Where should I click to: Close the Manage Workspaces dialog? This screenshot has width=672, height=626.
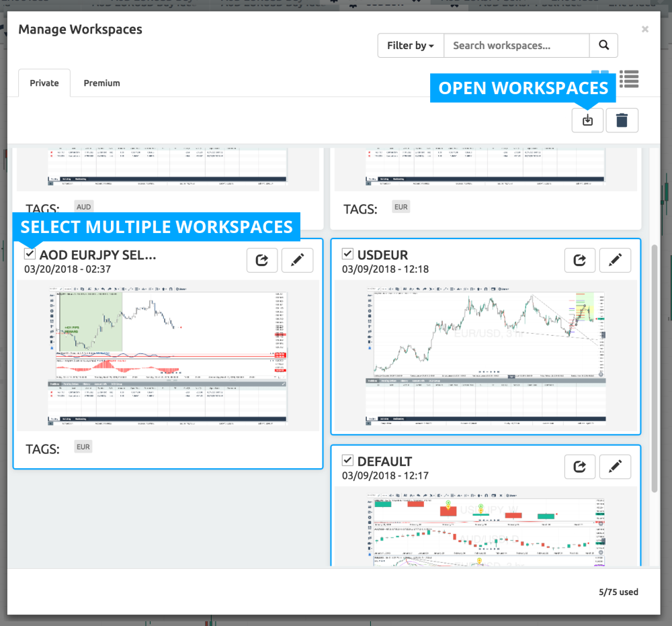[644, 29]
